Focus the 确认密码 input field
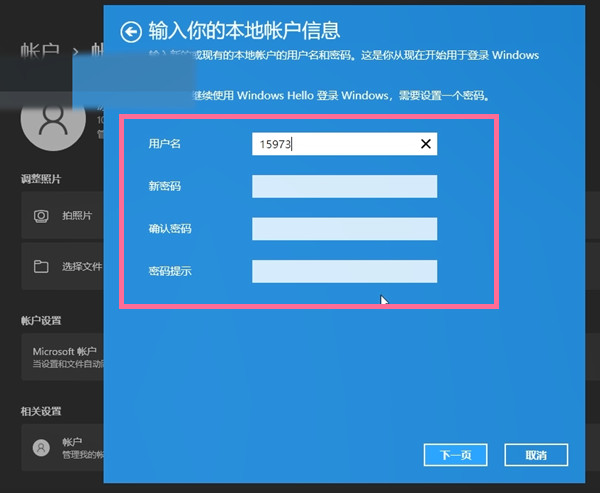Image resolution: width=600 pixels, height=493 pixels. point(344,229)
